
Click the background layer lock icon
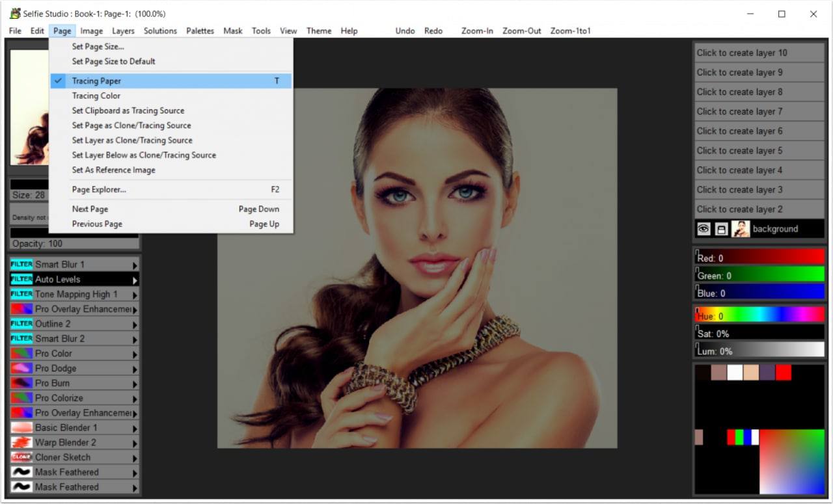pyautogui.click(x=722, y=229)
